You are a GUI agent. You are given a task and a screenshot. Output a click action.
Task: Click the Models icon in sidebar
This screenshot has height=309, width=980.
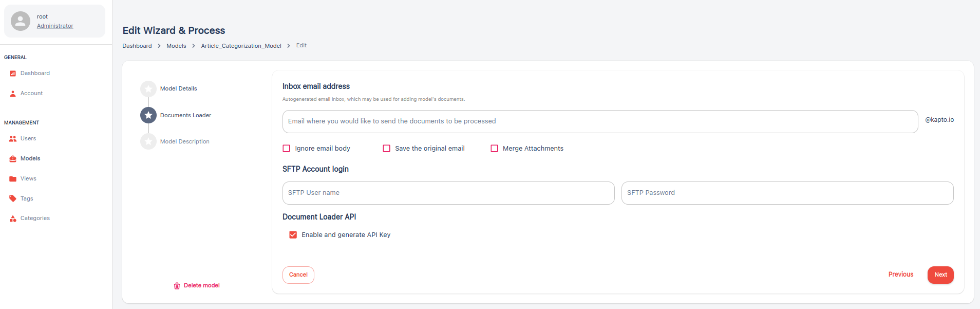click(13, 159)
